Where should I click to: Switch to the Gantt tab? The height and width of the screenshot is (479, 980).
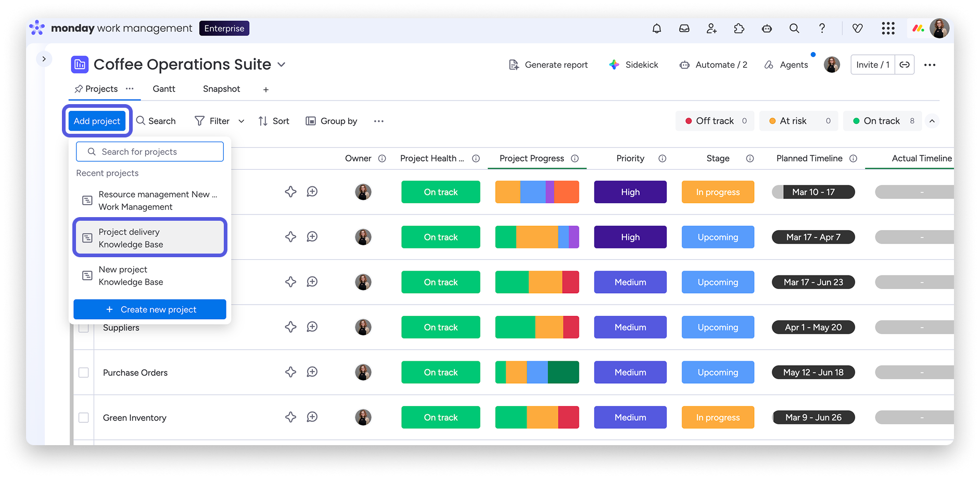pos(164,89)
